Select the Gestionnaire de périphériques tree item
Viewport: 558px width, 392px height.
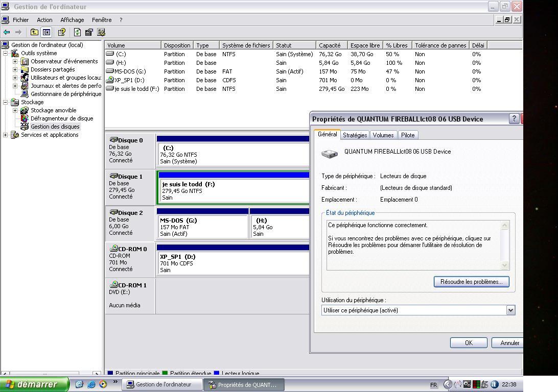[x=65, y=94]
